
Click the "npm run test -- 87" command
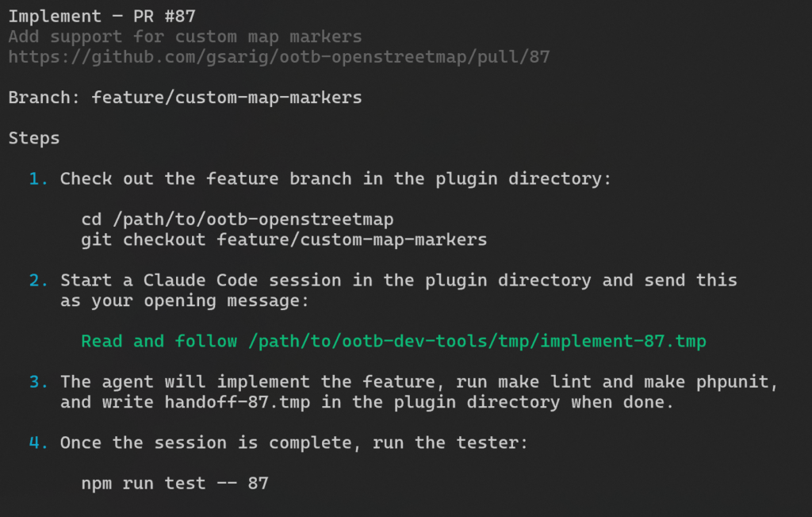click(174, 483)
